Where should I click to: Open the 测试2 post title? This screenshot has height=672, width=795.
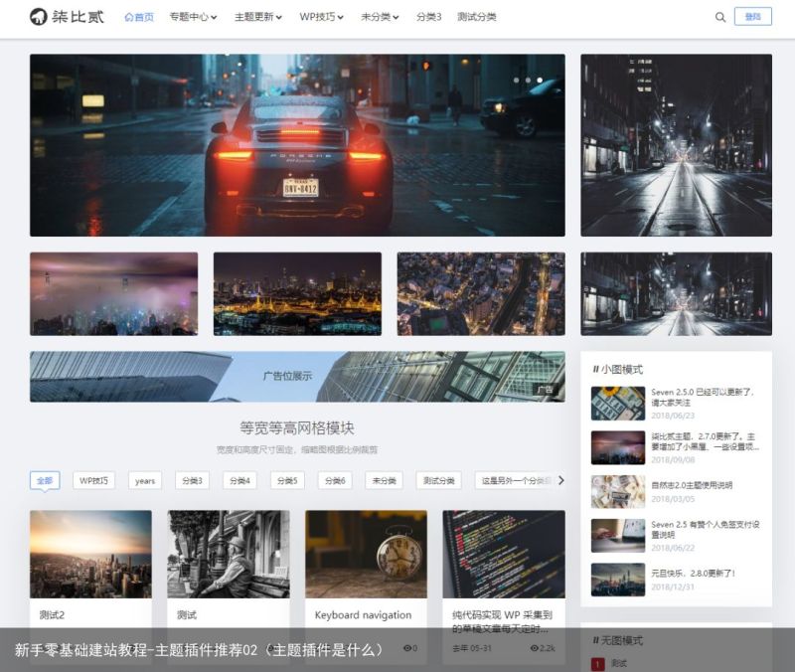coord(53,614)
